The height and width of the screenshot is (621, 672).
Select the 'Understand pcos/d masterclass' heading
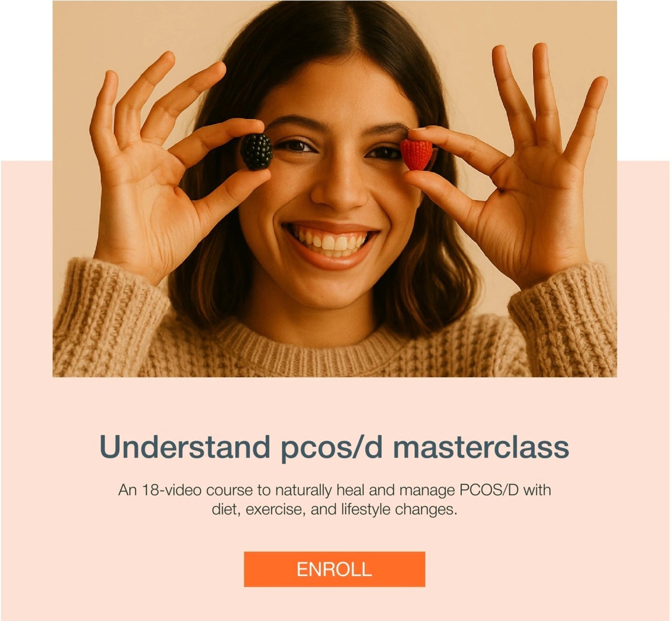pyautogui.click(x=334, y=447)
